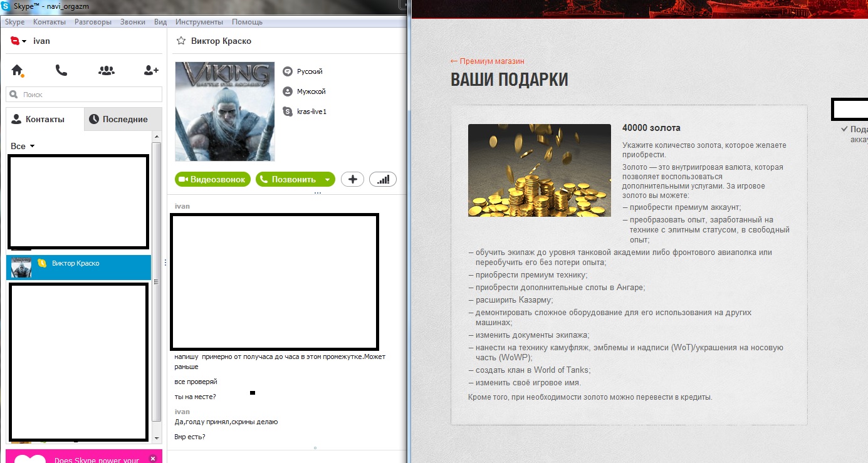The width and height of the screenshot is (868, 463).
Task: Click the add contact icon
Action: click(x=151, y=70)
